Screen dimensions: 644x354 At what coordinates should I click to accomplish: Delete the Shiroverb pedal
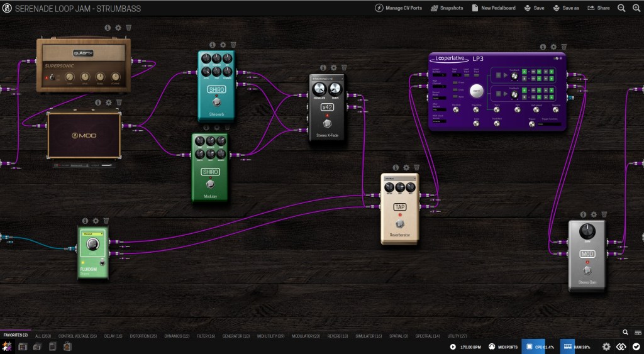pyautogui.click(x=233, y=45)
